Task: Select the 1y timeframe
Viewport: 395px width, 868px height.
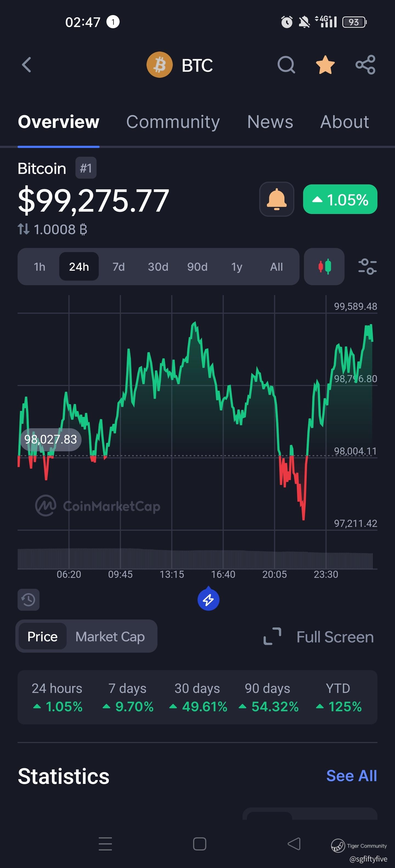Action: (x=237, y=267)
